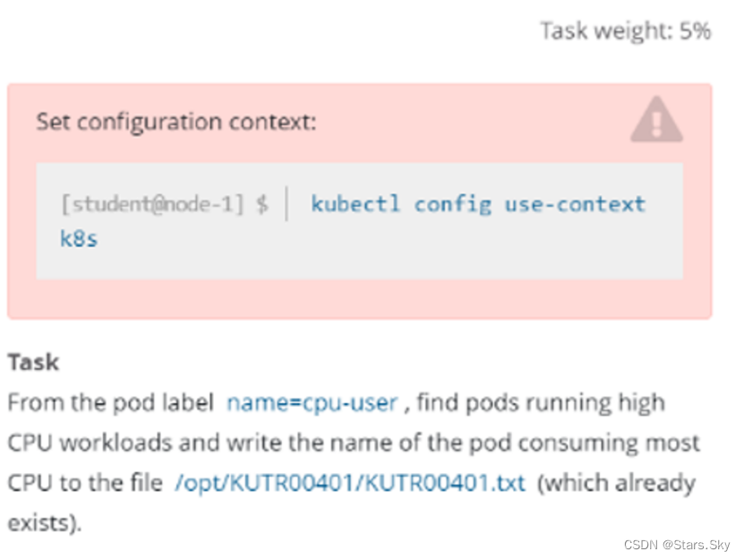Click the name=cpu-user label link

pos(312,403)
